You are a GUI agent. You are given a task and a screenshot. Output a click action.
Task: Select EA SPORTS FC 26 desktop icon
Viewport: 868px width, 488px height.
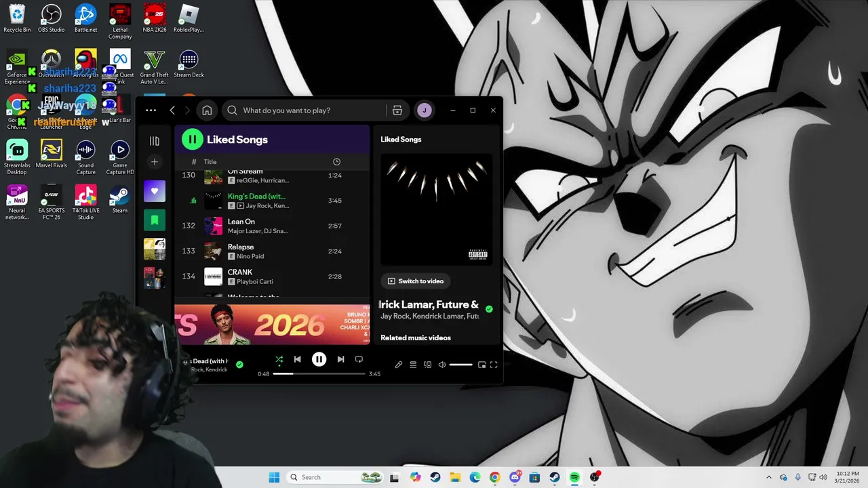coord(52,203)
